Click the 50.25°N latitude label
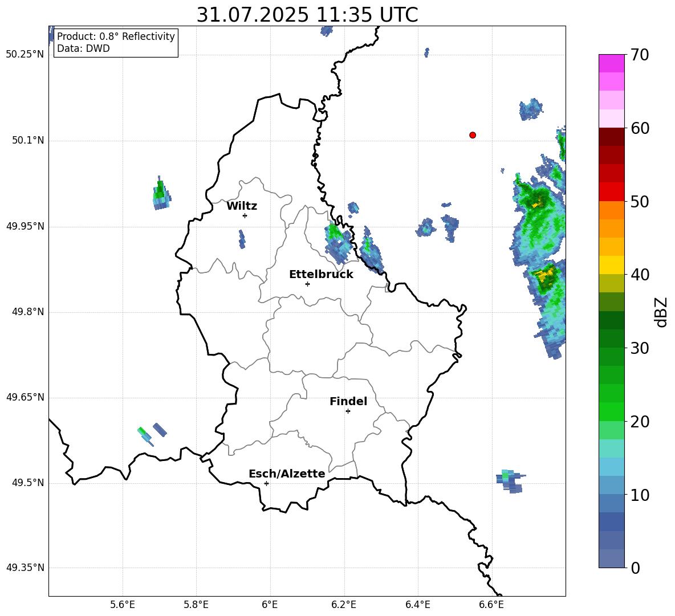675x616 pixels. [25, 55]
